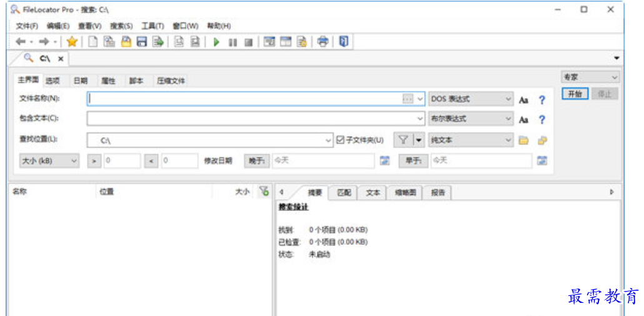644x316 pixels.
Task: Open the 专家 mode dropdown
Action: click(590, 77)
